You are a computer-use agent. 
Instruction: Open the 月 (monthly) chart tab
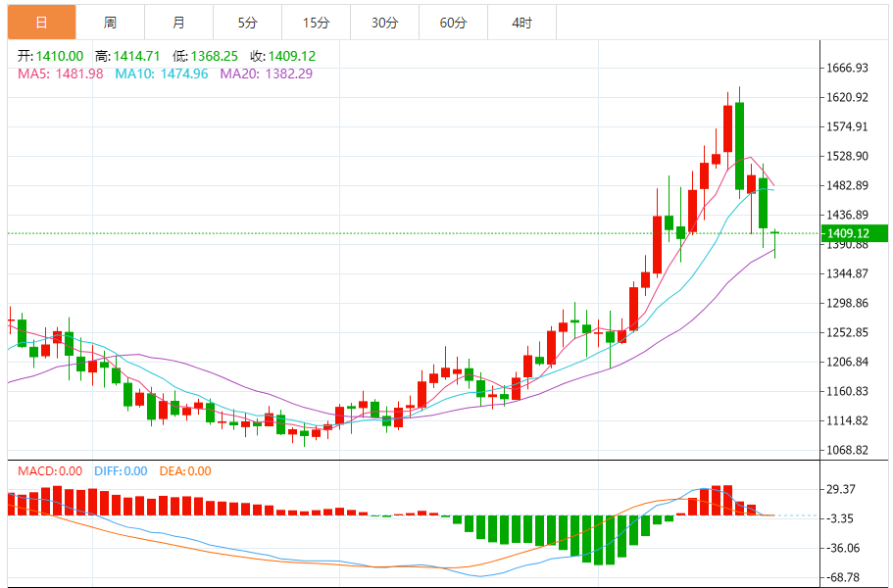pyautogui.click(x=177, y=23)
